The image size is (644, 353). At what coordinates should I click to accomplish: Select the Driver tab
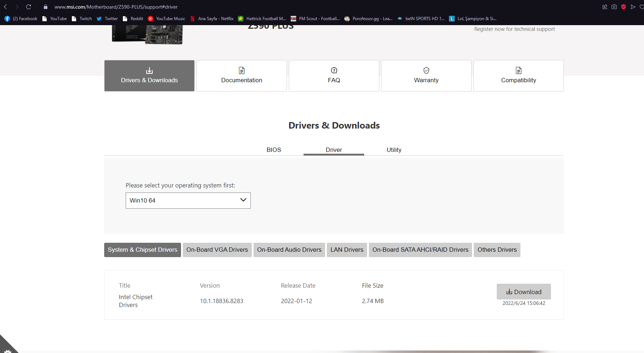pyautogui.click(x=334, y=150)
